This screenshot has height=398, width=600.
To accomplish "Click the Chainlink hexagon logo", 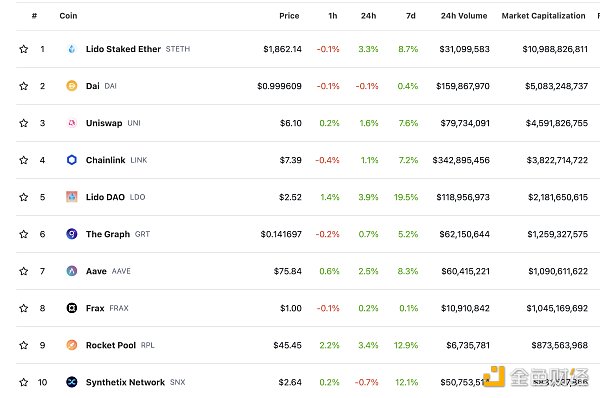I will coord(72,160).
